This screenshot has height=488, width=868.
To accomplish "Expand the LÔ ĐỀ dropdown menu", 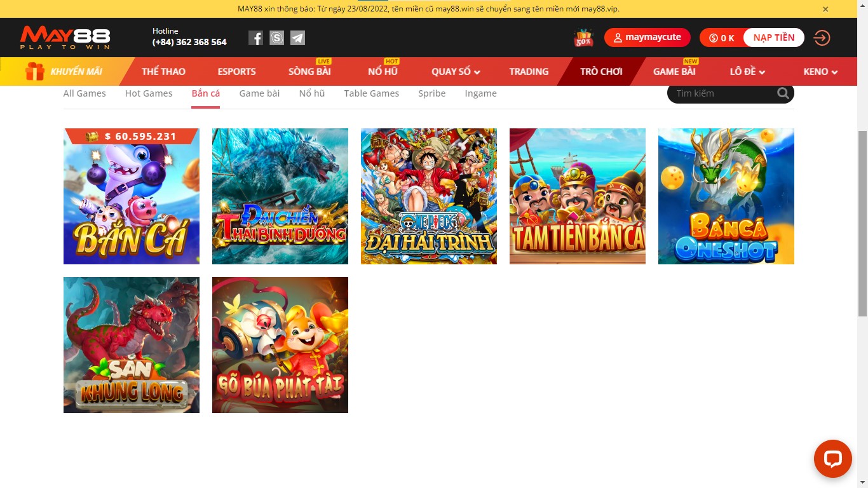I will (x=747, y=72).
